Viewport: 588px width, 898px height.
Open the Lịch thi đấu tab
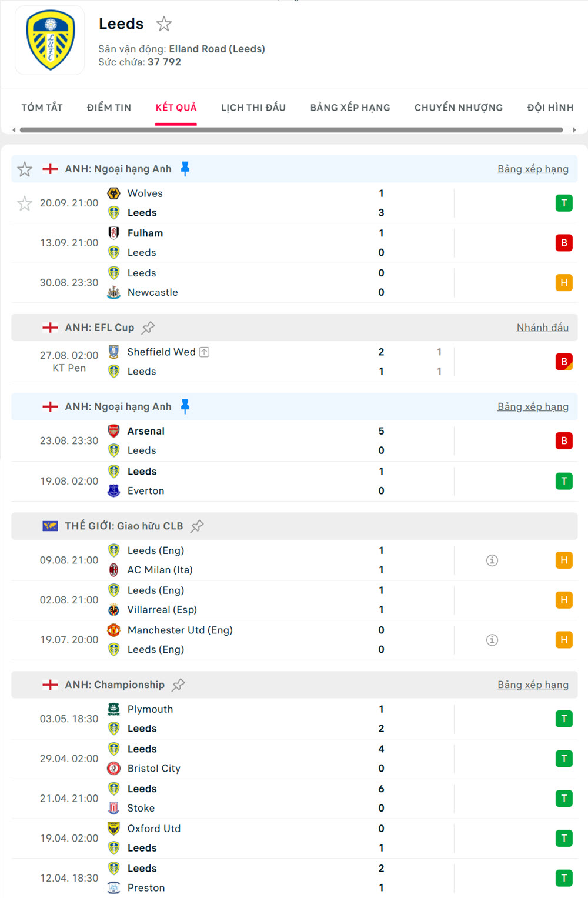253,108
